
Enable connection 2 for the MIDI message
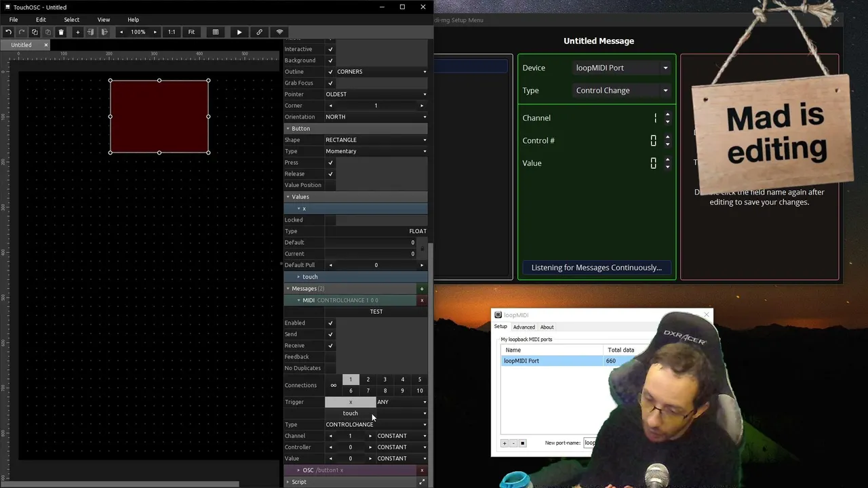pyautogui.click(x=368, y=380)
